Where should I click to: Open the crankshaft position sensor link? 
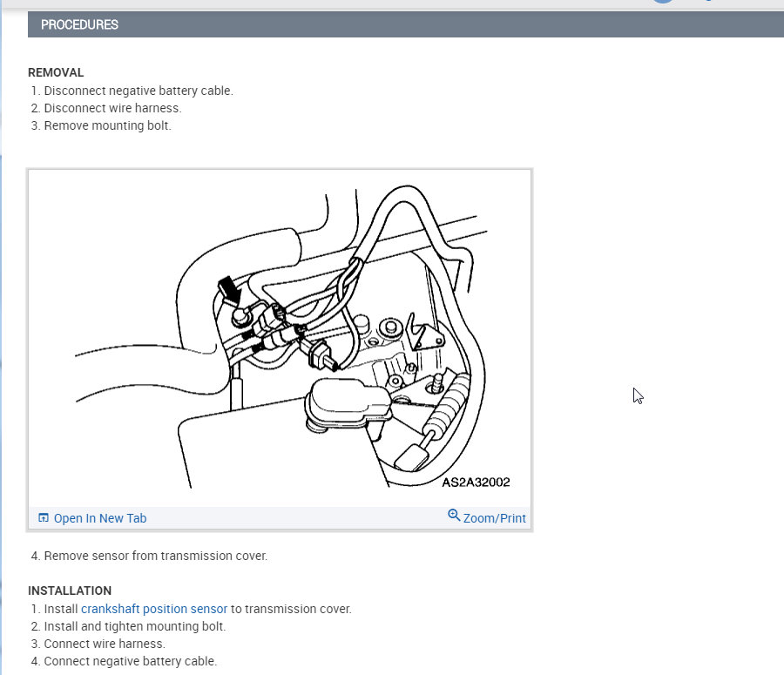coord(153,608)
